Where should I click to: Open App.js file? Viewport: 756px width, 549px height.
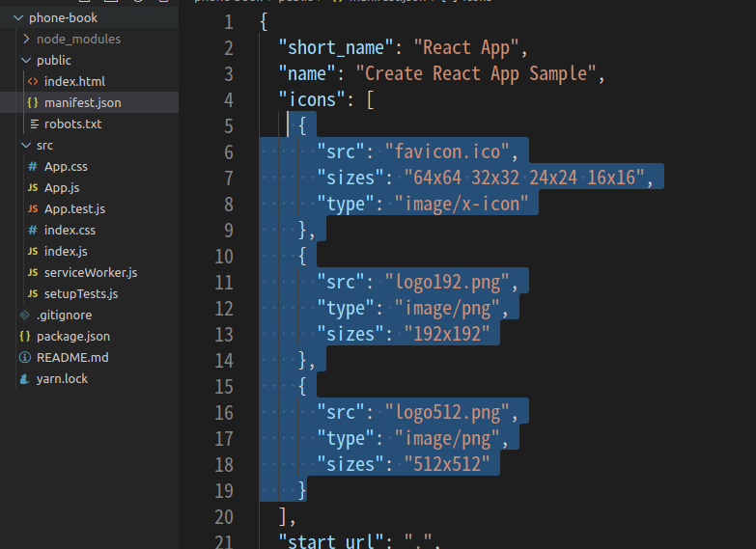(62, 188)
